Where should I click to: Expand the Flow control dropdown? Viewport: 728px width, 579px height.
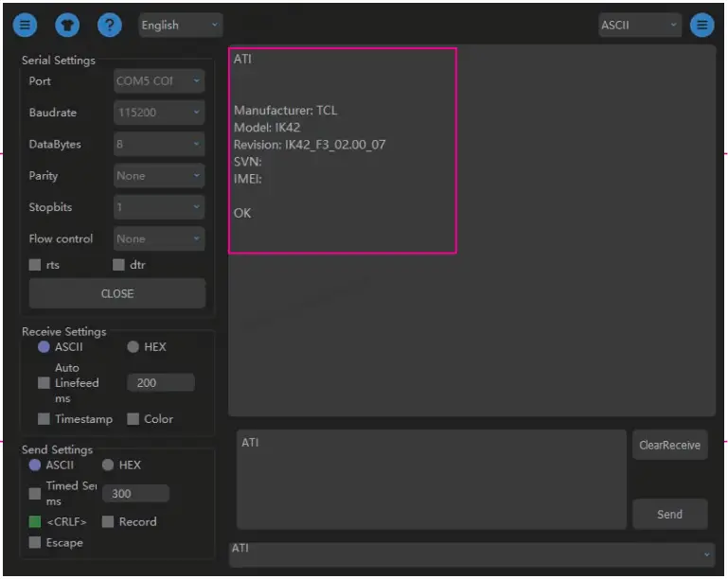159,238
